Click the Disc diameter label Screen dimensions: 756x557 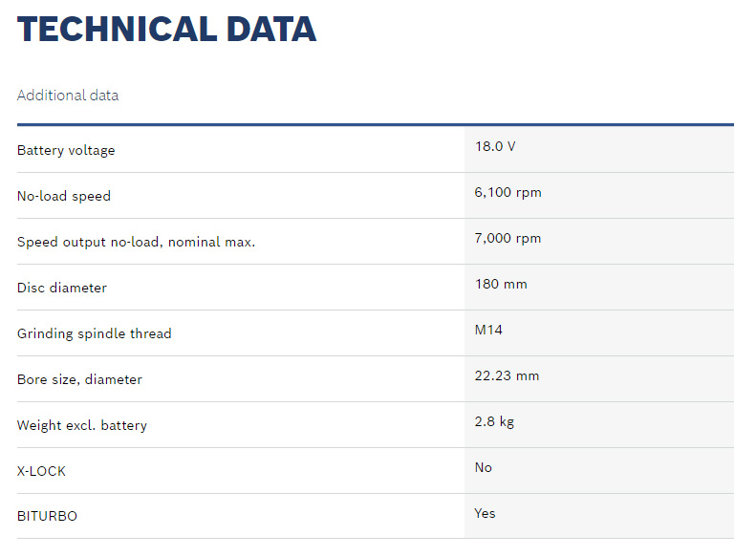pos(62,288)
